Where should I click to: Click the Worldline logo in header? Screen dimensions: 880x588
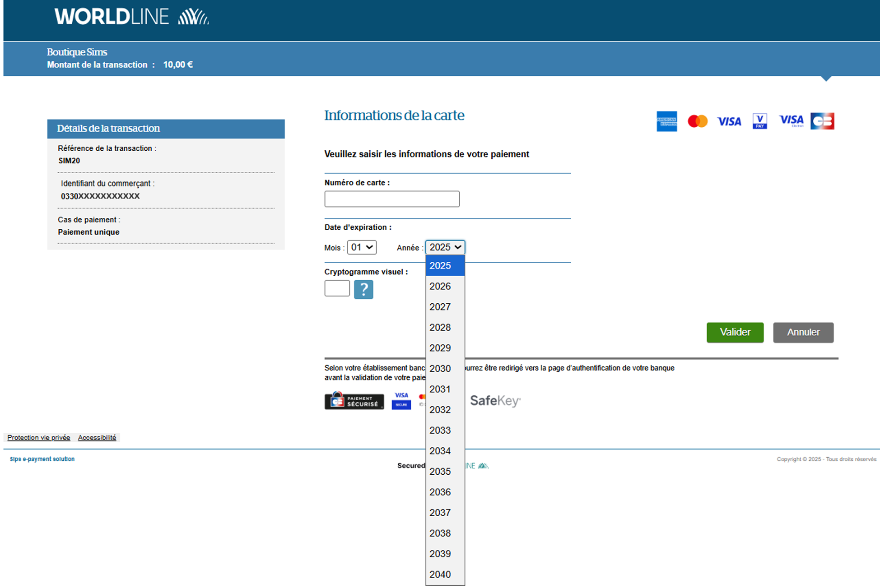click(x=131, y=17)
